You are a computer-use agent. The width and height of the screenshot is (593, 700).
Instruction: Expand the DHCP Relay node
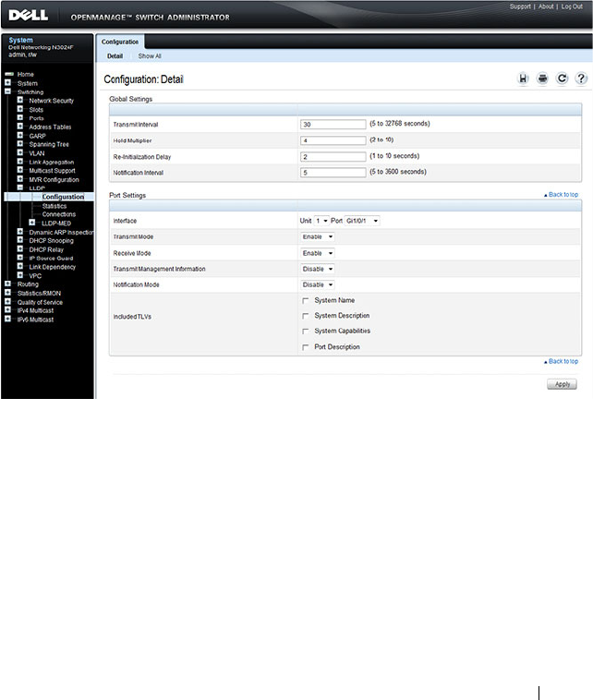click(20, 248)
